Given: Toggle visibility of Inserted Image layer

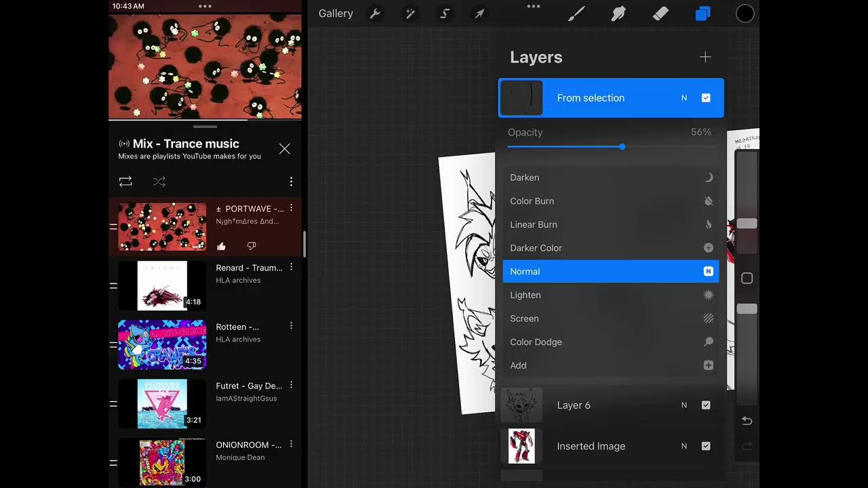Looking at the screenshot, I should (x=706, y=446).
